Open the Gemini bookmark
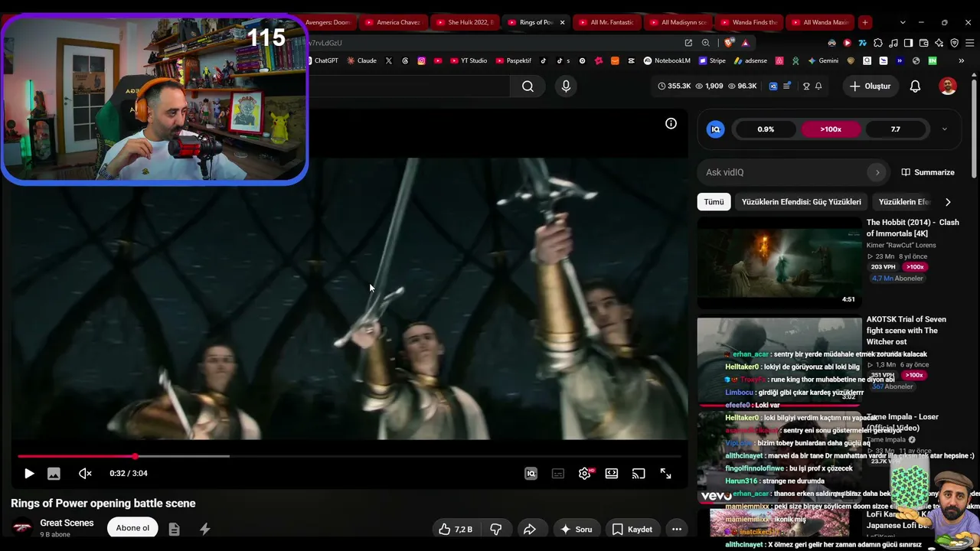Viewport: 980px width, 551px height. (x=823, y=60)
